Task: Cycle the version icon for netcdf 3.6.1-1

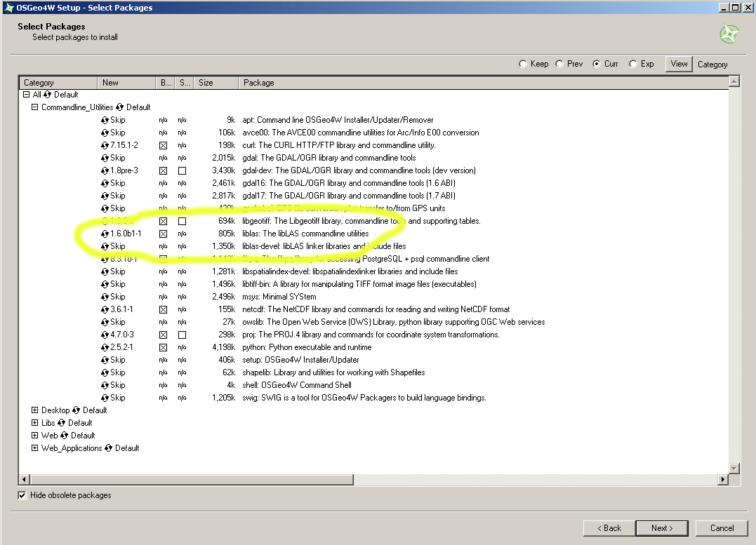Action: point(105,309)
